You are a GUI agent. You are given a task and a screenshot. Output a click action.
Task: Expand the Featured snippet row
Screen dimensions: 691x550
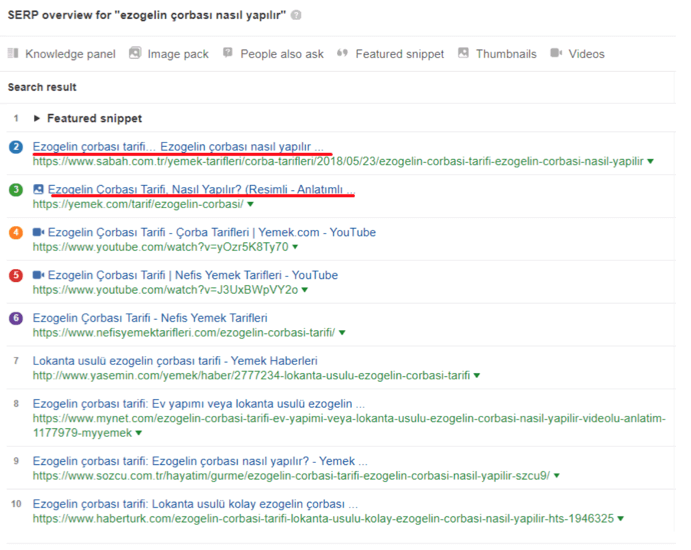(38, 118)
